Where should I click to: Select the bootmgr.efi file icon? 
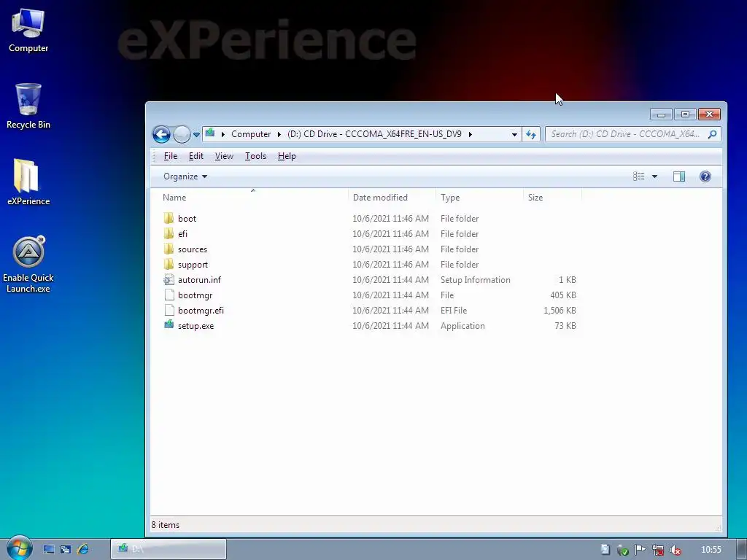[x=169, y=310]
